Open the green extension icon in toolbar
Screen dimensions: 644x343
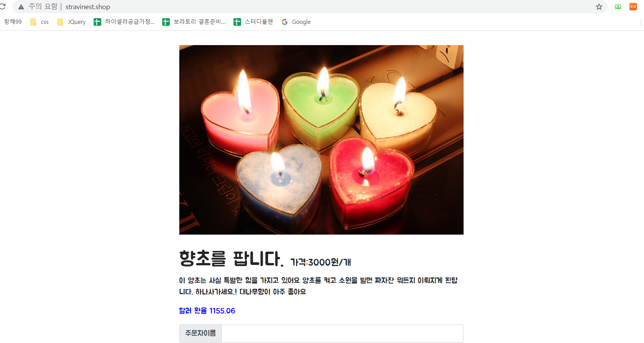[x=618, y=7]
